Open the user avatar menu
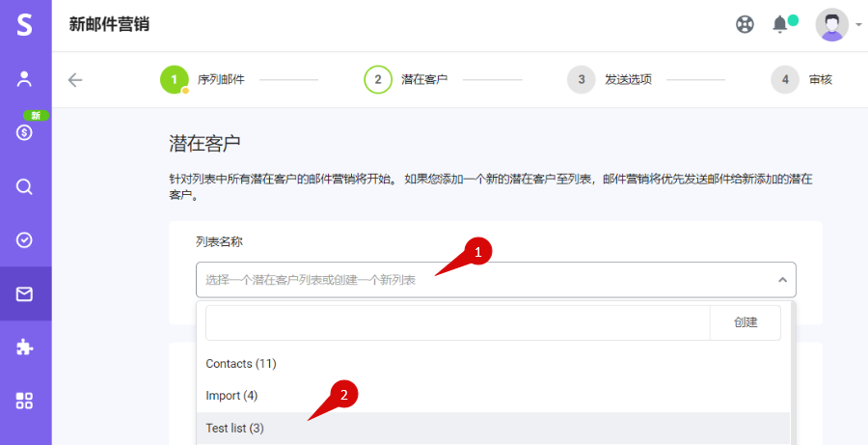This screenshot has width=868, height=445. (x=832, y=25)
